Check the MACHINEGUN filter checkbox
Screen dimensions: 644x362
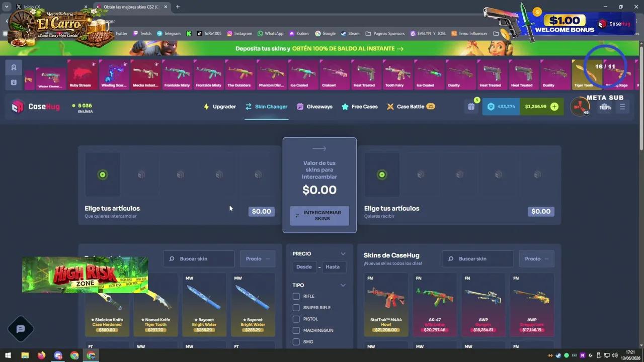point(296,330)
